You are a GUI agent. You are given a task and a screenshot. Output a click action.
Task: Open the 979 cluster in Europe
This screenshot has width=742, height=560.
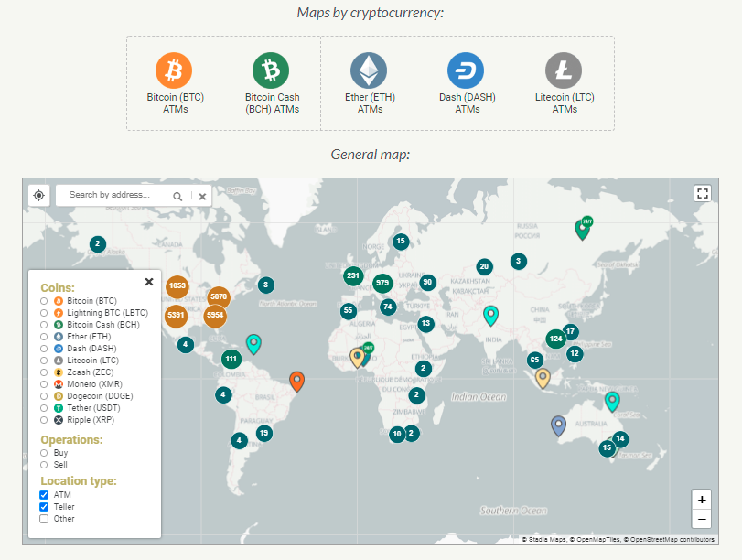[382, 283]
